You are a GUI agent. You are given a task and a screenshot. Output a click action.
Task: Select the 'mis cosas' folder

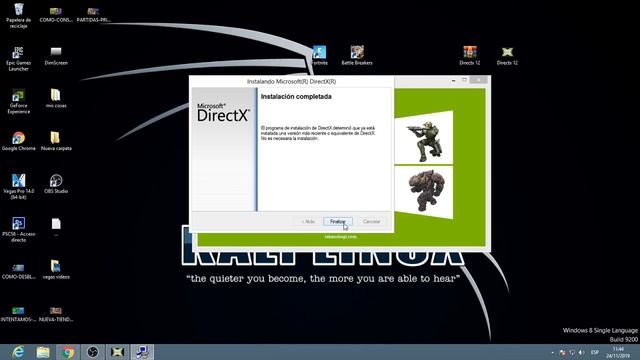click(56, 99)
